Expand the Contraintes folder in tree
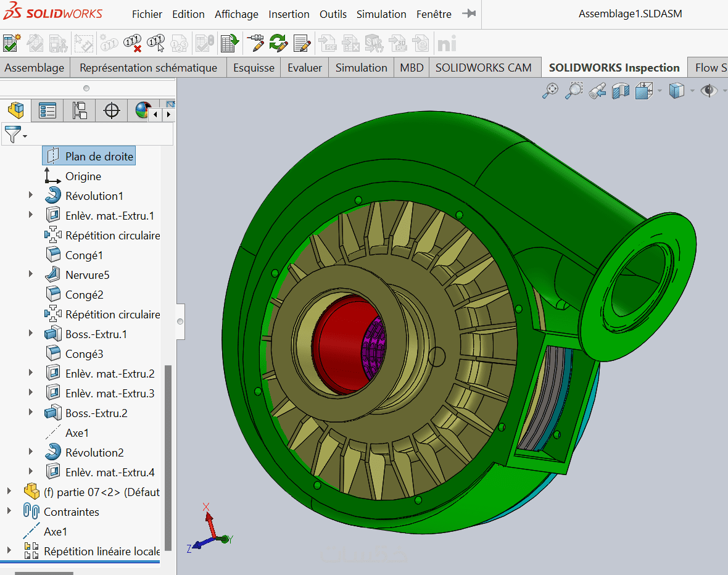 coord(9,511)
